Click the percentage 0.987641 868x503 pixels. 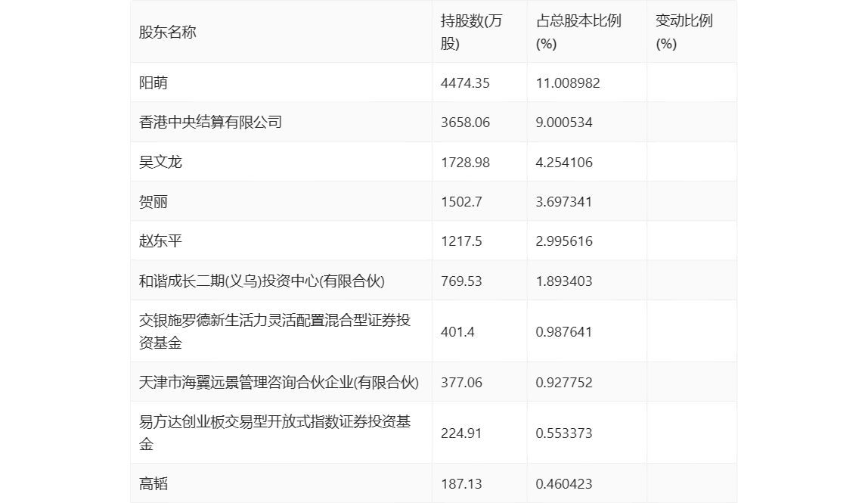(564, 331)
